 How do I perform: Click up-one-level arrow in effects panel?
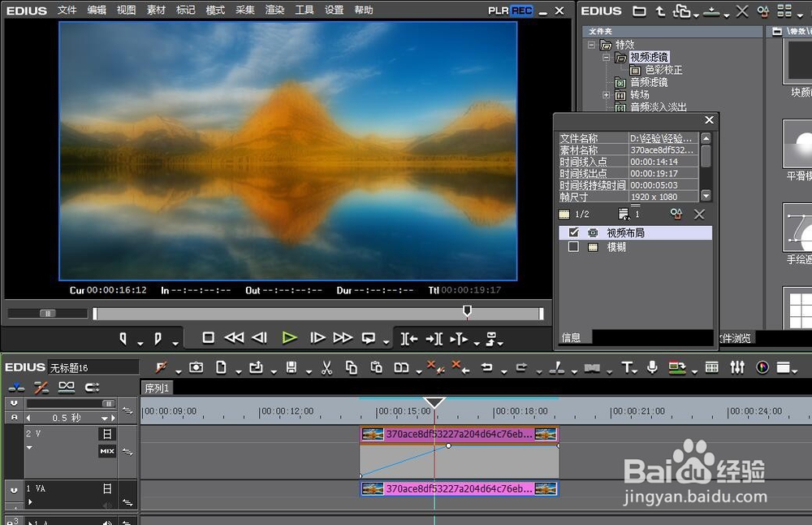[x=660, y=11]
